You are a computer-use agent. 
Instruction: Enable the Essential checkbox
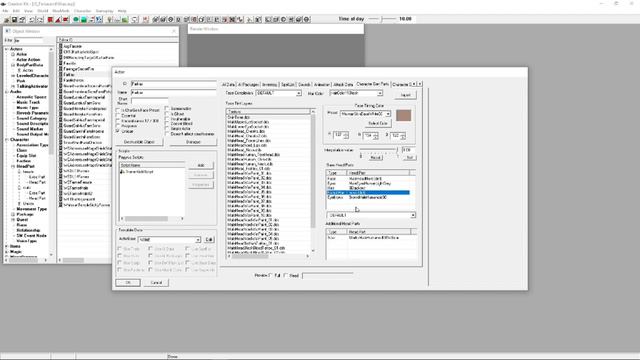118,116
